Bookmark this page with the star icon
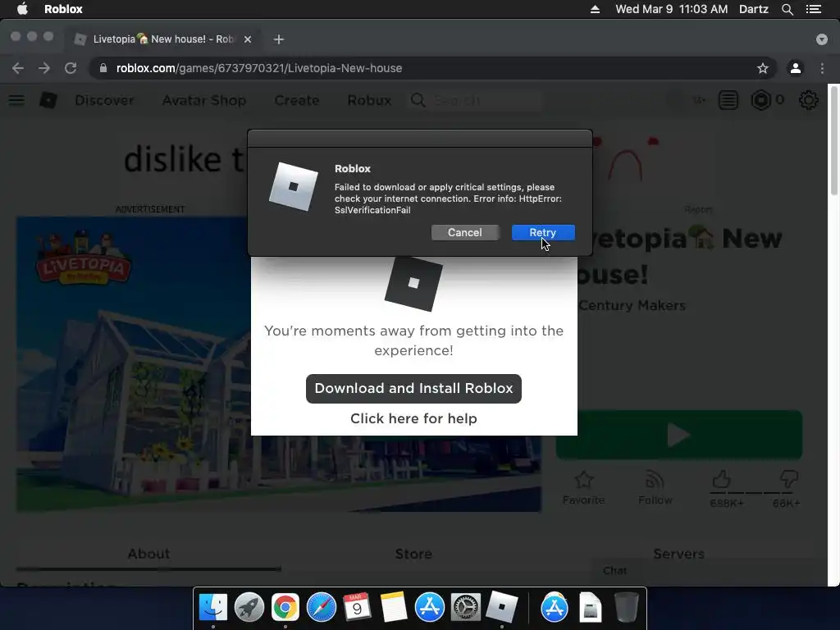840x630 pixels. (762, 68)
